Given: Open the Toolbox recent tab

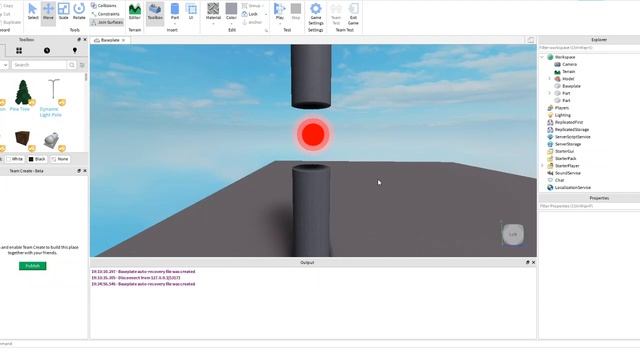Looking at the screenshot, I should point(47,51).
